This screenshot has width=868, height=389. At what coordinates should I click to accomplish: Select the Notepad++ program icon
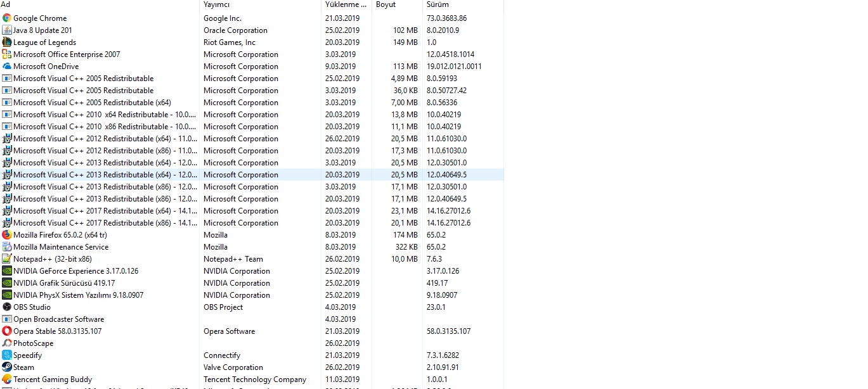point(7,259)
